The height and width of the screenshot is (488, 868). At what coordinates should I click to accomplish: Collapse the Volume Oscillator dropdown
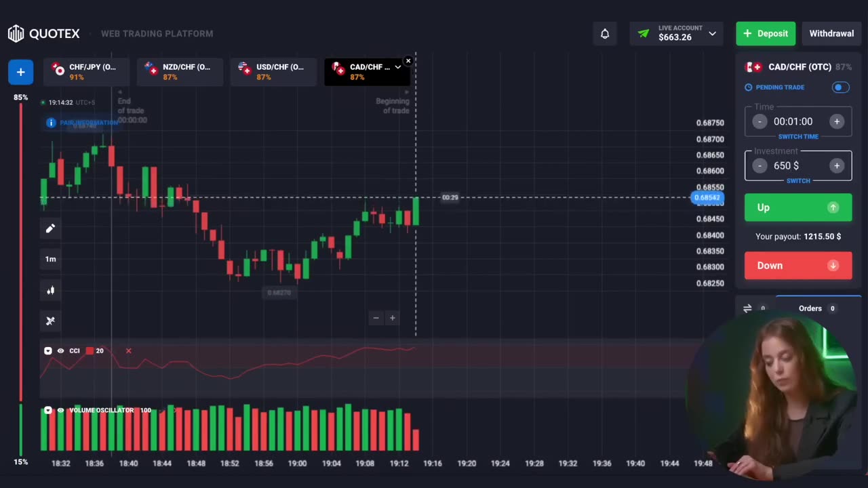click(48, 410)
